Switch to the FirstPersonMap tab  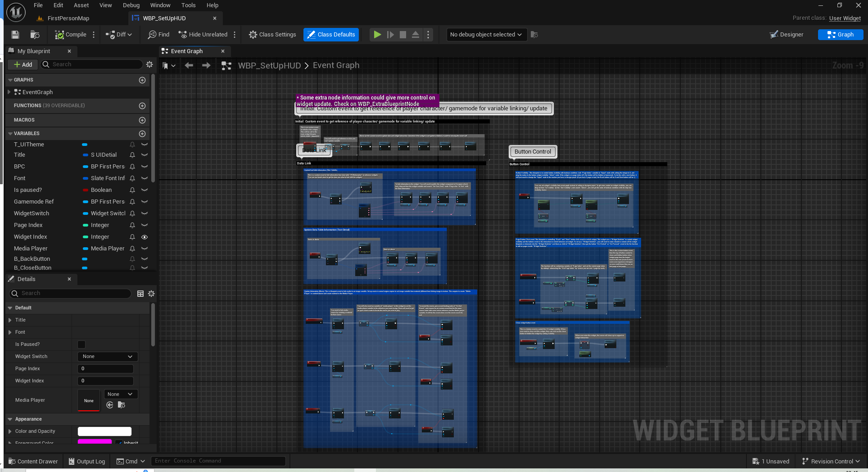pos(68,18)
